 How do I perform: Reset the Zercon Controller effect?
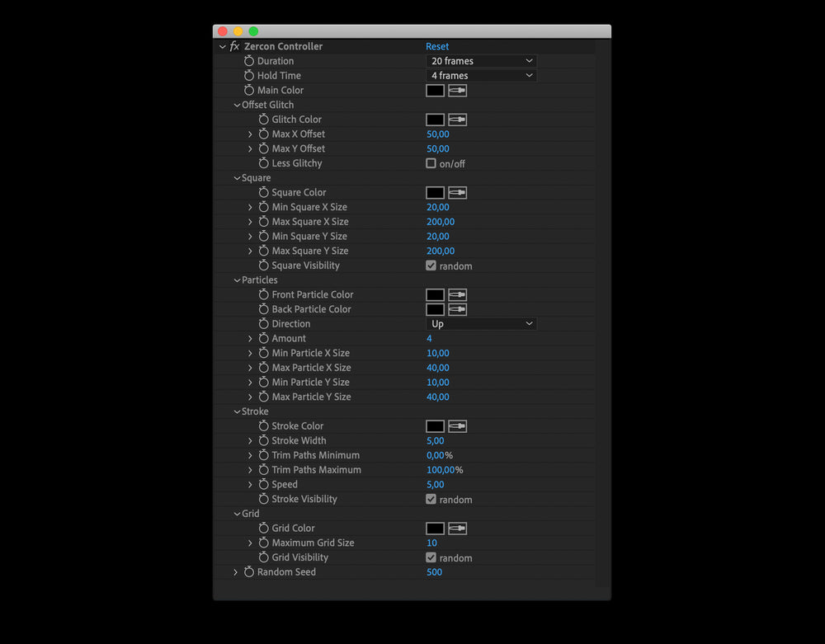click(437, 47)
